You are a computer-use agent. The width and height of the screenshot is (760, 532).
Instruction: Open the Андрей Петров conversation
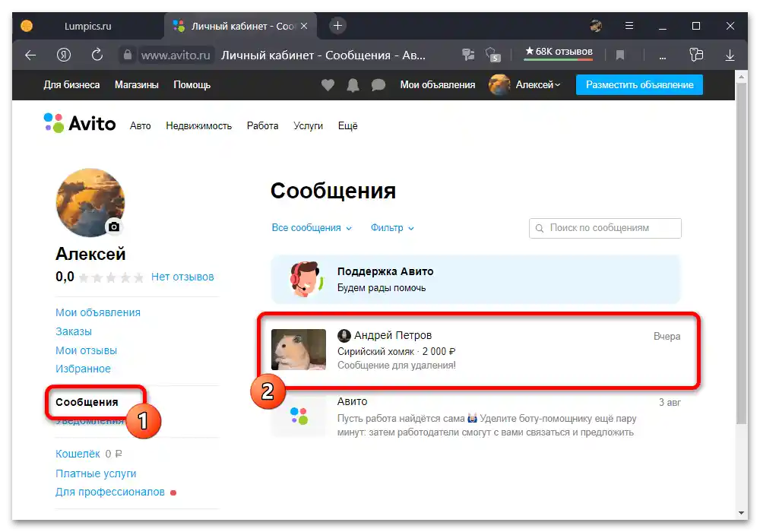(476, 350)
